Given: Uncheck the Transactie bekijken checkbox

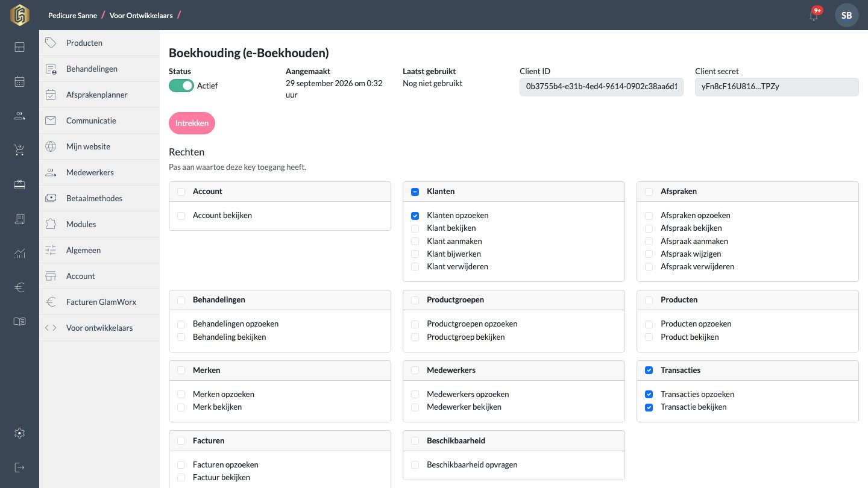Looking at the screenshot, I should coord(649,407).
